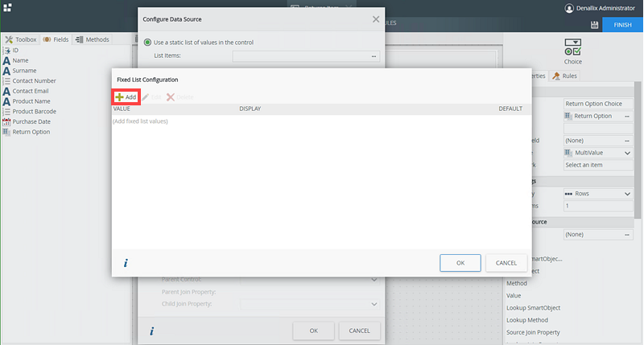Image resolution: width=644 pixels, height=345 pixels.
Task: Click CANCEL in Configure Data Source dialog
Action: tap(359, 331)
